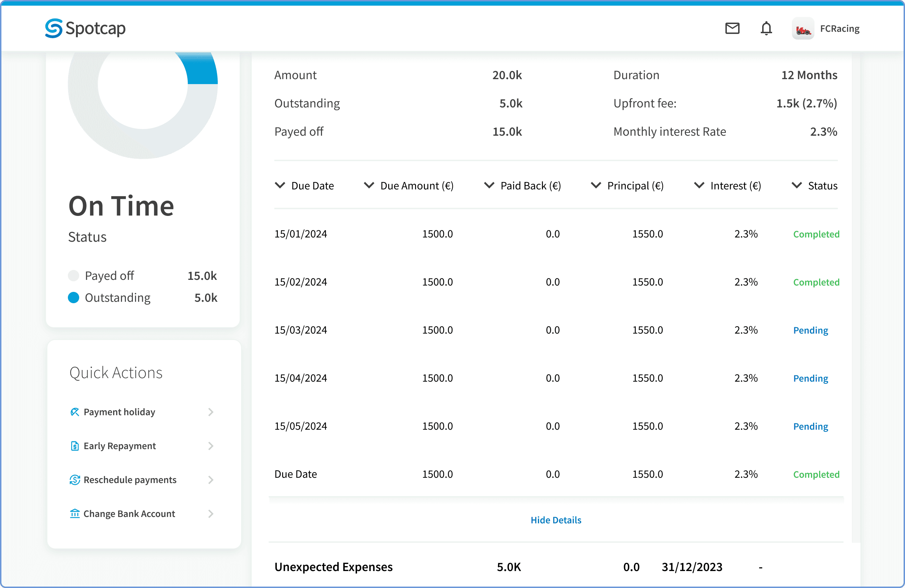Click the Early Repayment document icon
The width and height of the screenshot is (905, 588).
click(x=75, y=446)
